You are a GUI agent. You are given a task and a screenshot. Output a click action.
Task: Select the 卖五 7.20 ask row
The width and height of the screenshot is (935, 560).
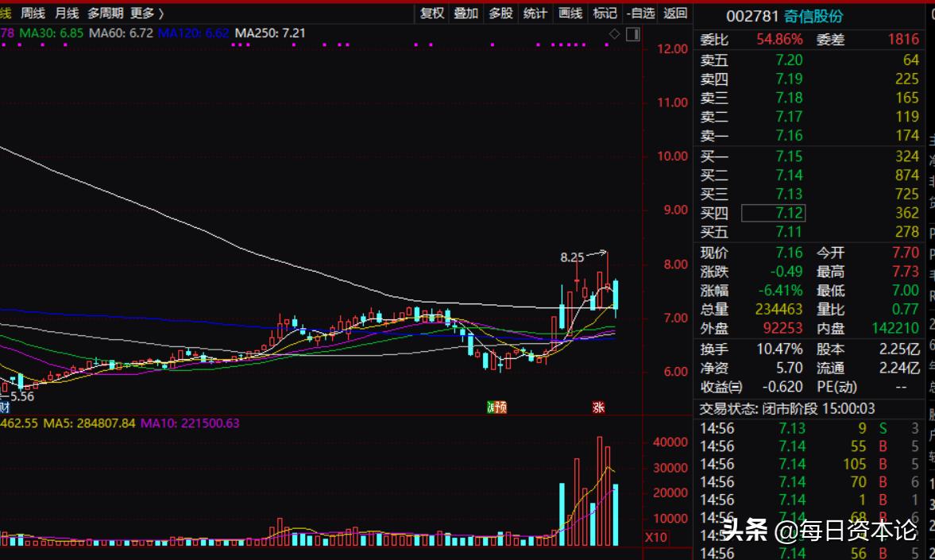809,60
